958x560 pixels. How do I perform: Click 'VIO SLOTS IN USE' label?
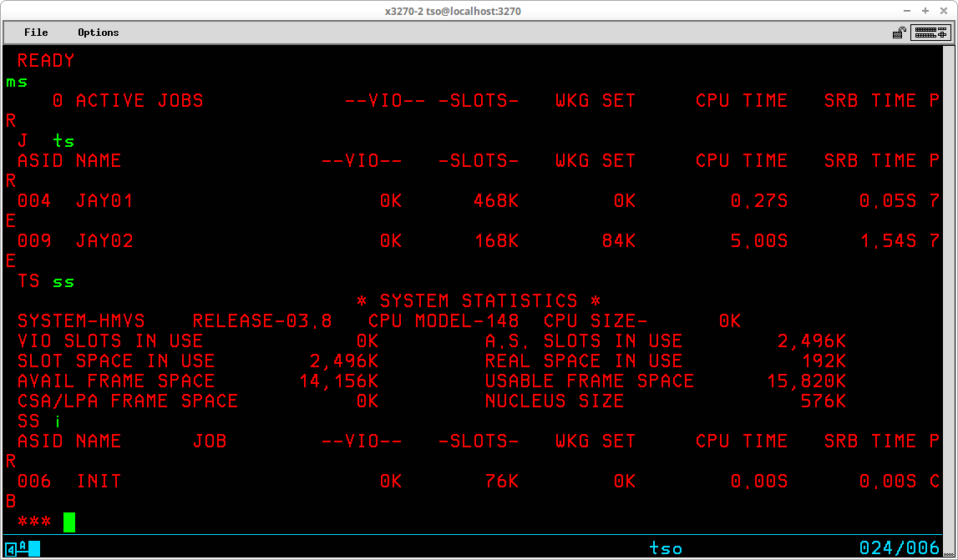[110, 341]
